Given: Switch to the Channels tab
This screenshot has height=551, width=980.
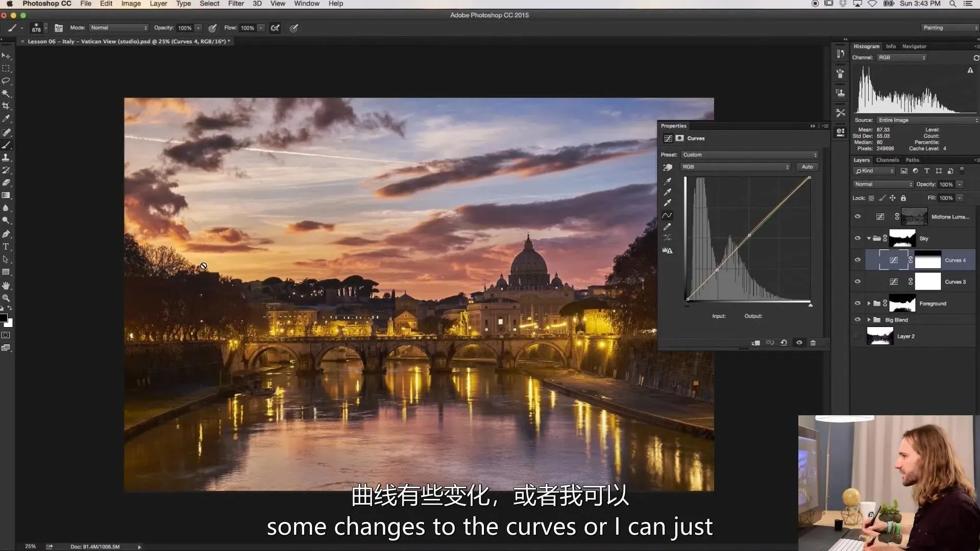Looking at the screenshot, I should point(887,160).
